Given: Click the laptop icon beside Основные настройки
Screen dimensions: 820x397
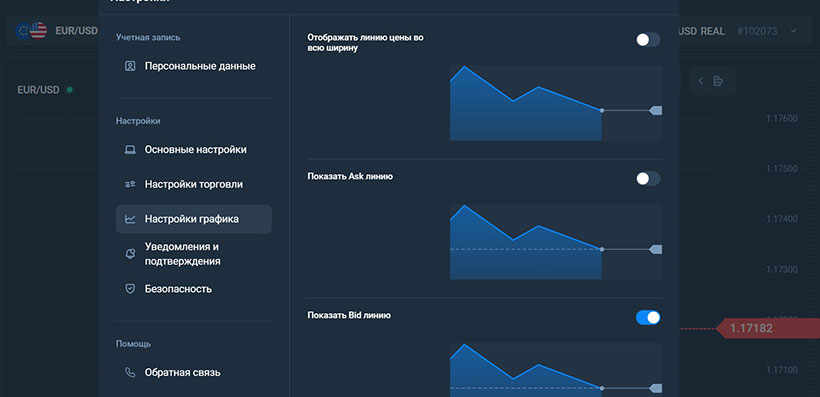Looking at the screenshot, I should tap(130, 150).
